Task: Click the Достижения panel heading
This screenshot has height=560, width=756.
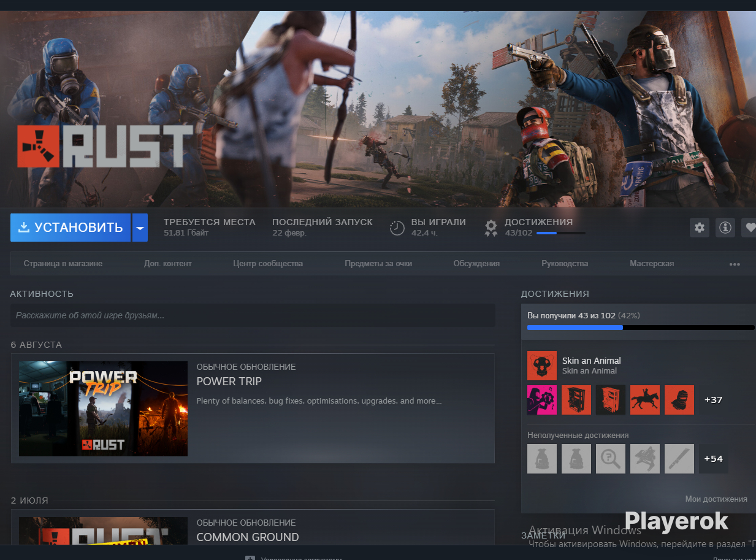Action: (x=555, y=294)
